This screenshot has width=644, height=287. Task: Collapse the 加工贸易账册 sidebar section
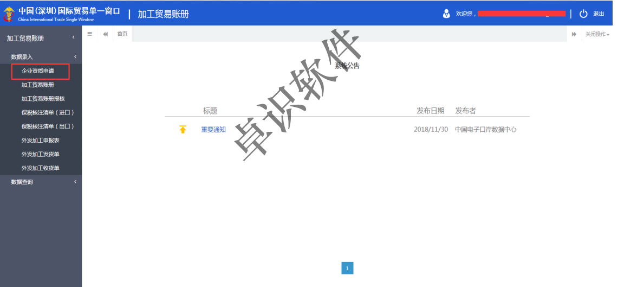point(74,38)
